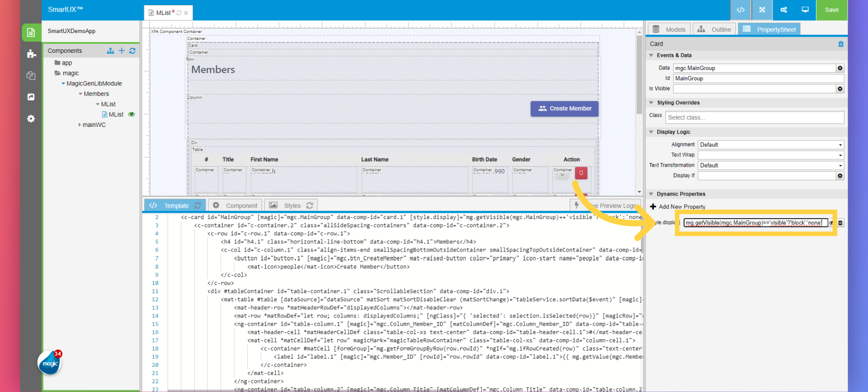
Task: Expand the mainWC tree node
Action: [x=80, y=125]
